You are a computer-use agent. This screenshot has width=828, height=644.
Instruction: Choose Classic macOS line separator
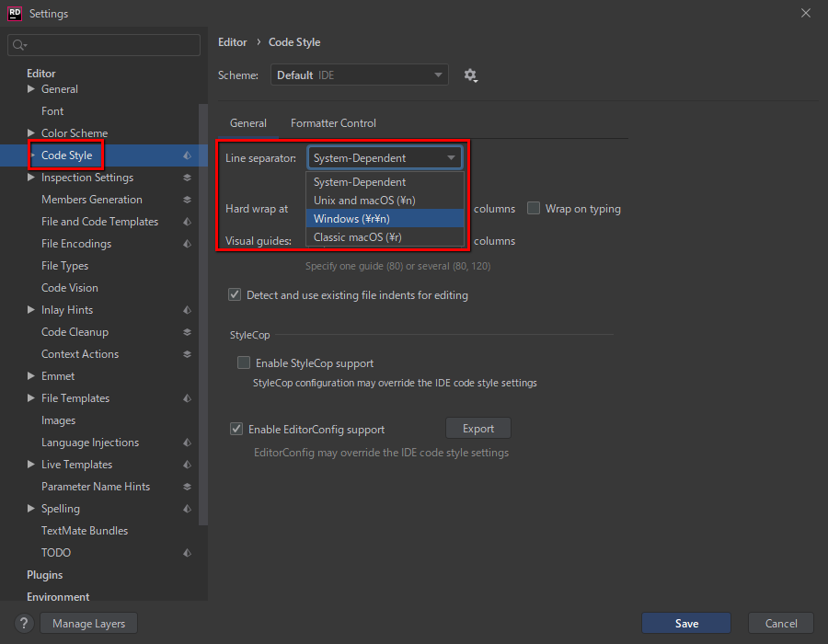pos(385,237)
